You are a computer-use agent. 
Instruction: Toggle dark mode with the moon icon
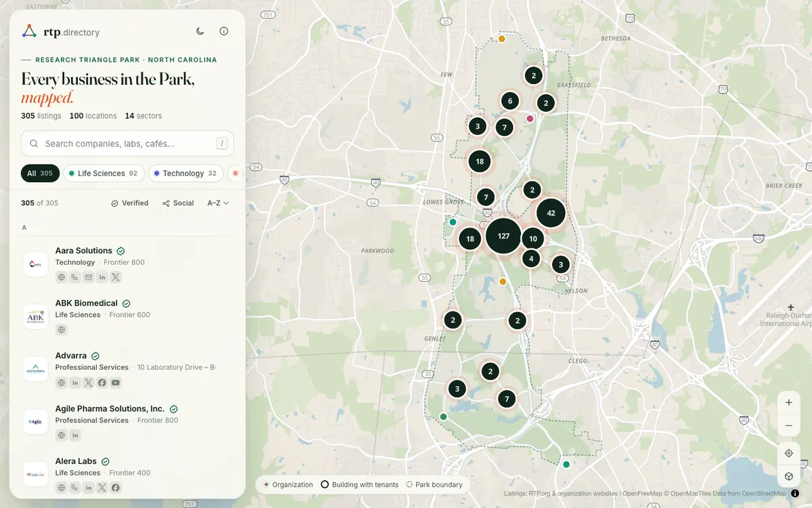(200, 31)
